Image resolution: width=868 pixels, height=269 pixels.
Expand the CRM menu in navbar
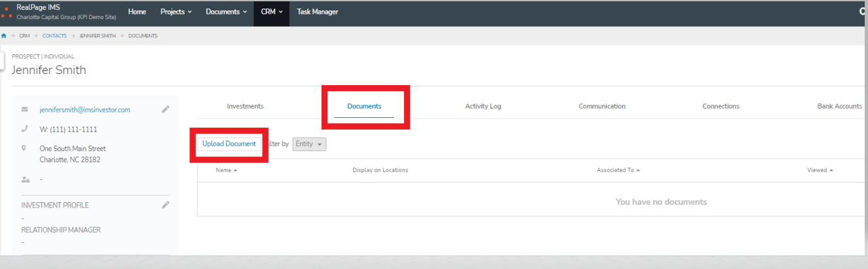click(x=271, y=12)
